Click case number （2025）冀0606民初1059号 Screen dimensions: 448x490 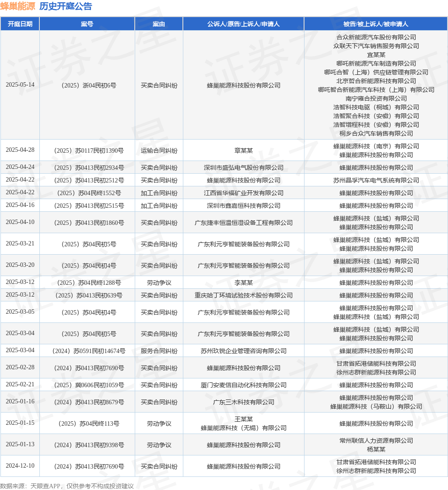[87, 385]
